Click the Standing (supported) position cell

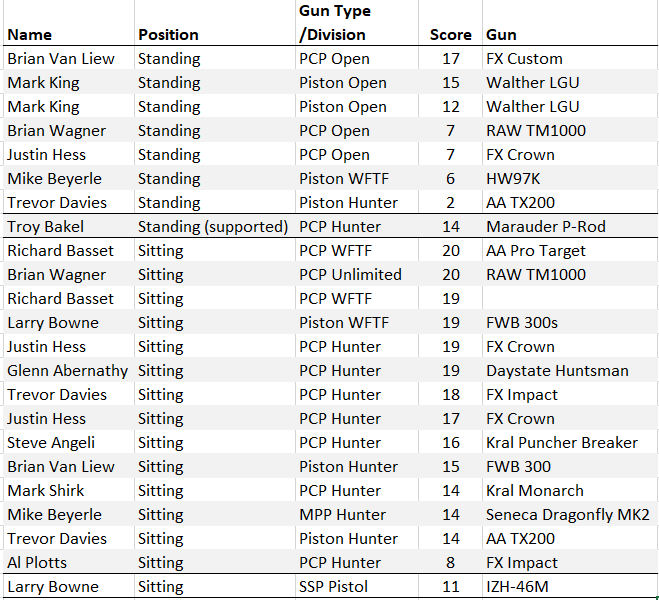[215, 226]
